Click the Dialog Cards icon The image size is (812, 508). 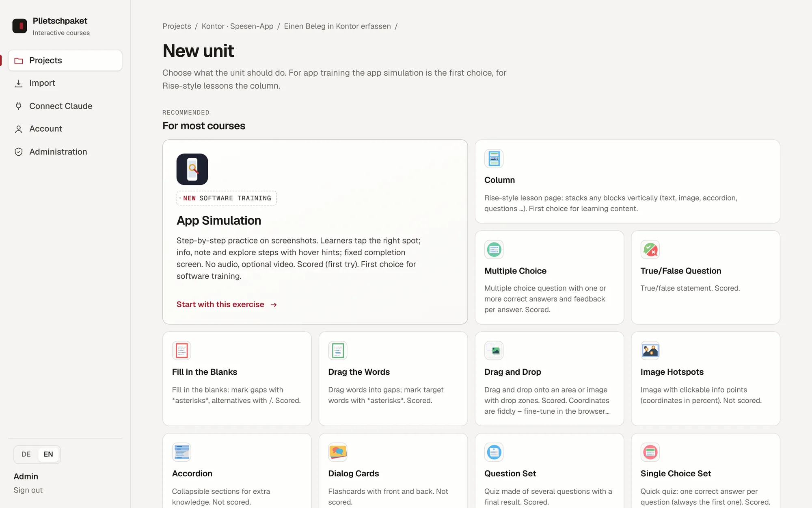pos(338,452)
